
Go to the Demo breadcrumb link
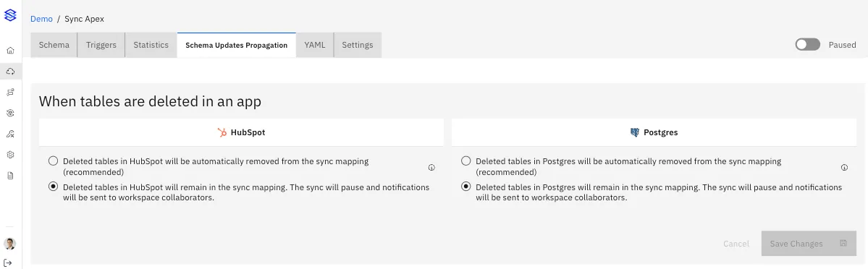41,19
